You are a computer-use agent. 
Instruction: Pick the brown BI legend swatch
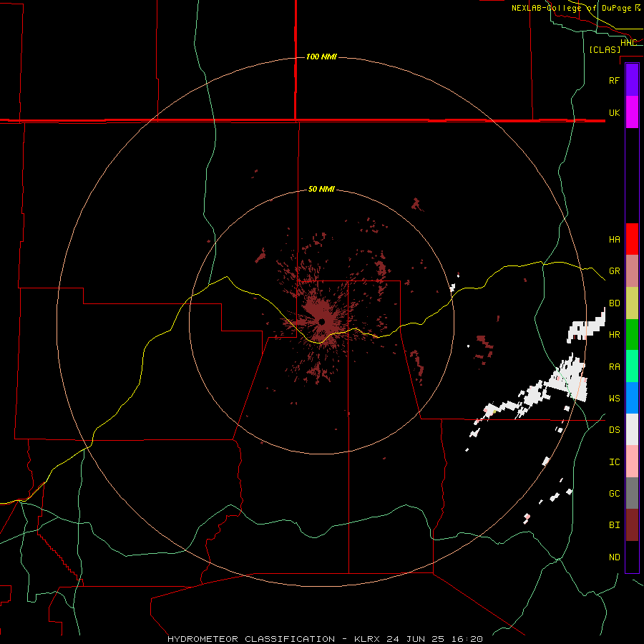pos(632,525)
